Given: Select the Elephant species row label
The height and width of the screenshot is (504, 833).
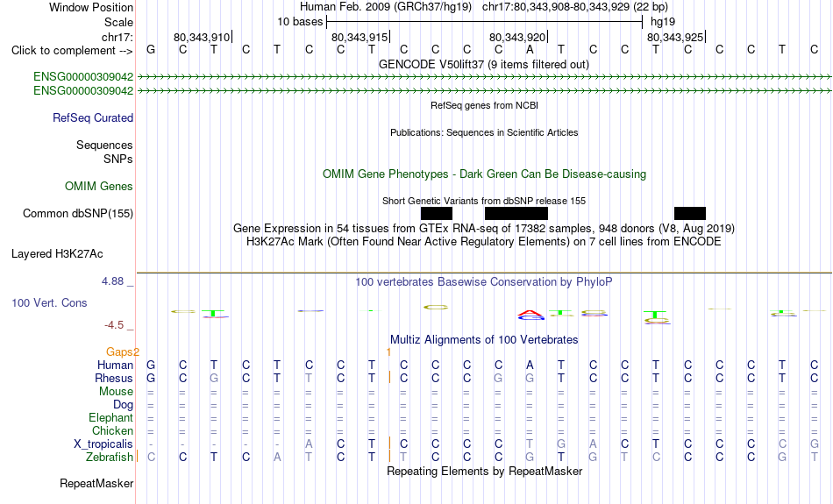Looking at the screenshot, I should 110,417.
